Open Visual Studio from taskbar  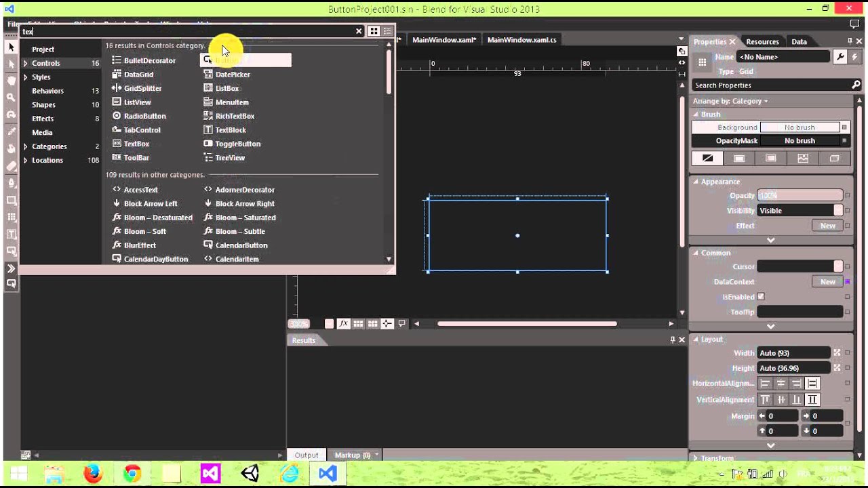[x=328, y=473]
